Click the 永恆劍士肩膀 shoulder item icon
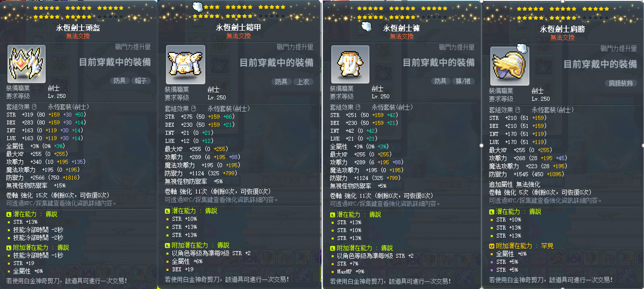Screen dimensions: 644x289 [510, 66]
